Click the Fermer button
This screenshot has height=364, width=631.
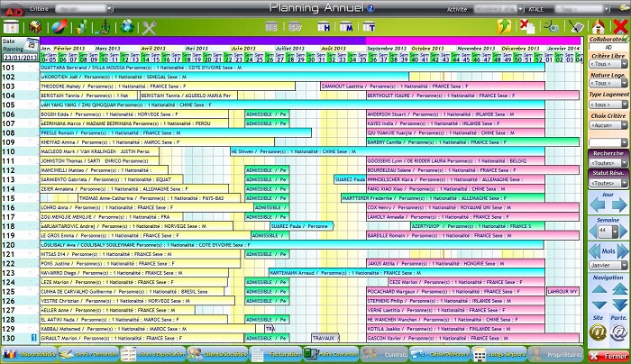(608, 355)
